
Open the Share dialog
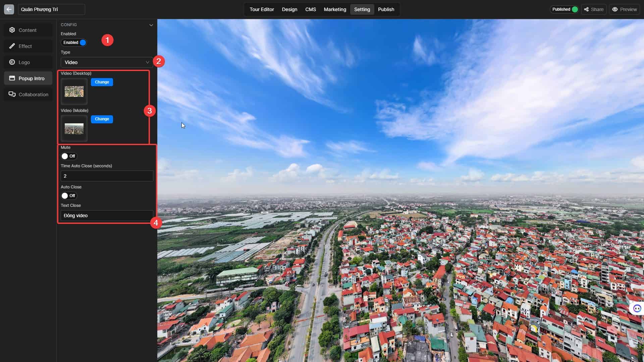pyautogui.click(x=594, y=9)
